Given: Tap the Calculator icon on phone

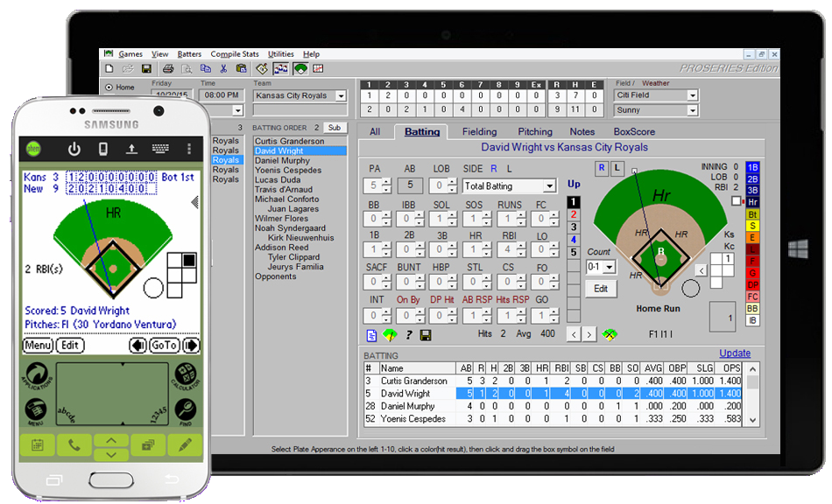Looking at the screenshot, I should pyautogui.click(x=186, y=375).
